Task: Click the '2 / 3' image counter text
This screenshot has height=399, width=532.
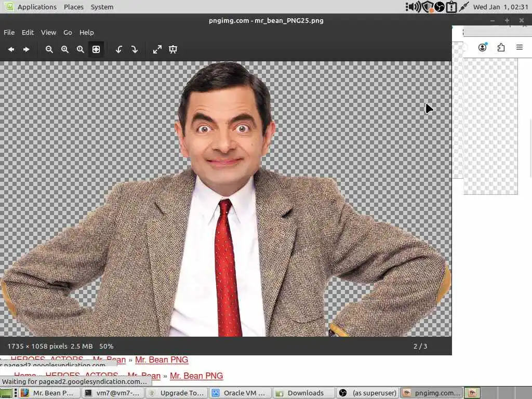Action: click(x=420, y=347)
